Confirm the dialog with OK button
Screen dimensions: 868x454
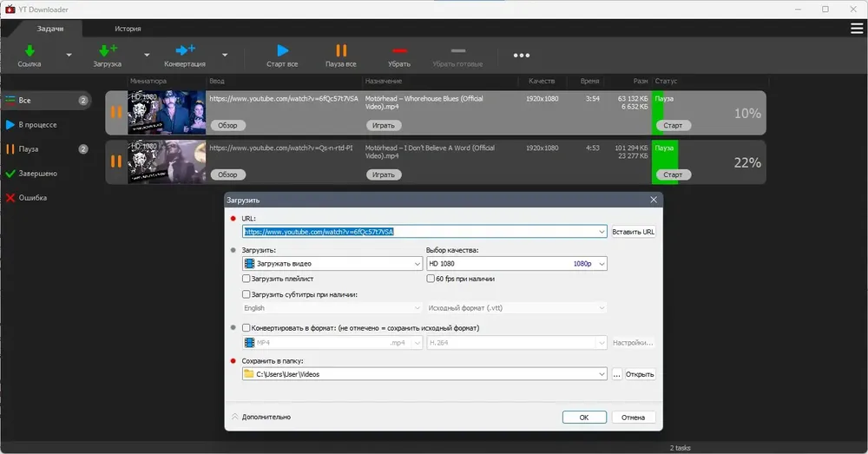pyautogui.click(x=584, y=418)
